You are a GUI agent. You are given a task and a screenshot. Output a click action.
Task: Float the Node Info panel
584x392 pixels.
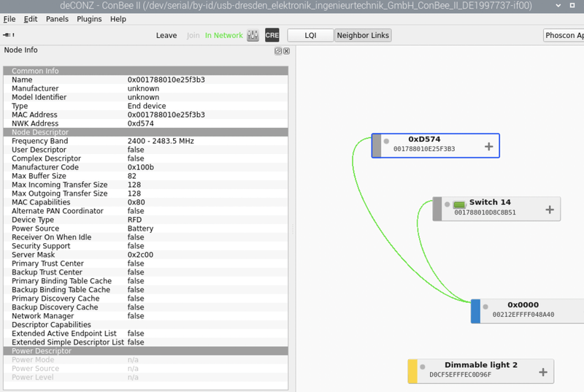(x=278, y=51)
